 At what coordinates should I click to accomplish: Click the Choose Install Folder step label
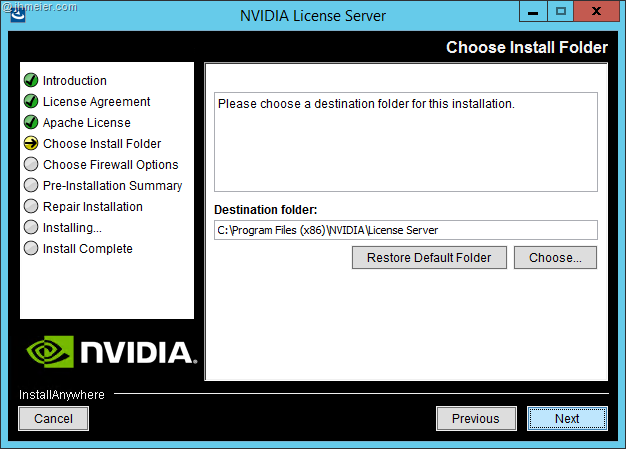[102, 144]
